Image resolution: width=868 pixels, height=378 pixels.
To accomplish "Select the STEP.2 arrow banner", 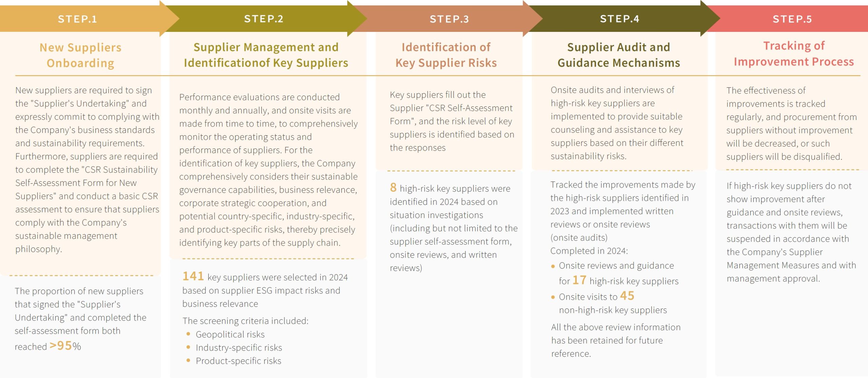I will 264,19.
